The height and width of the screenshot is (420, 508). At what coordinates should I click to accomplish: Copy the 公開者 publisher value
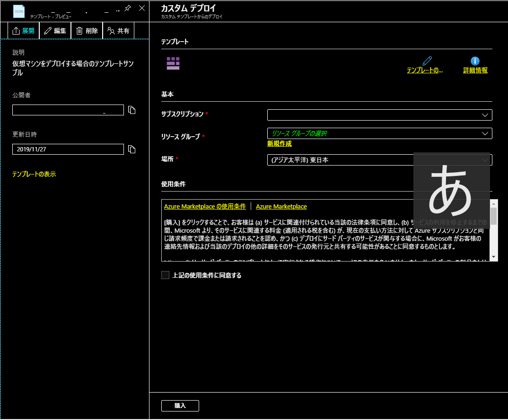point(131,110)
